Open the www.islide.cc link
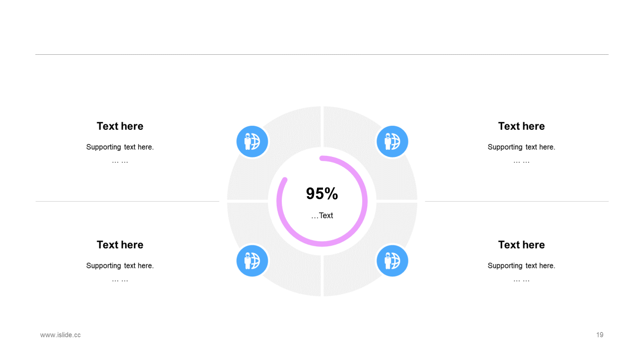This screenshot has width=644, height=362. pos(60,335)
